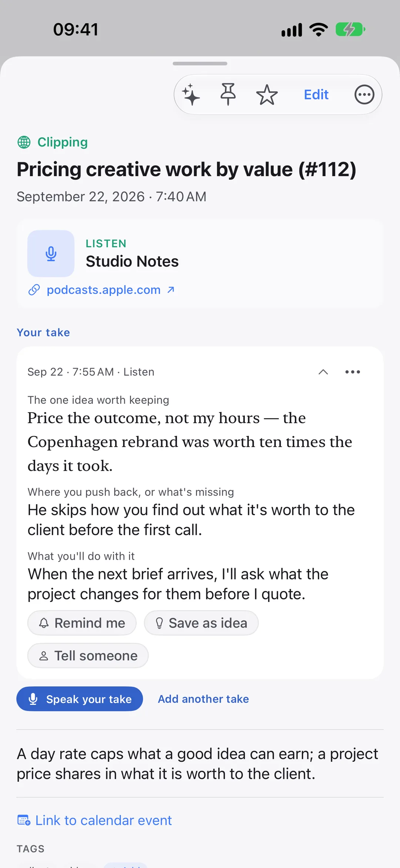Tap the sparkle AI assist icon
The width and height of the screenshot is (400, 868).
(191, 95)
